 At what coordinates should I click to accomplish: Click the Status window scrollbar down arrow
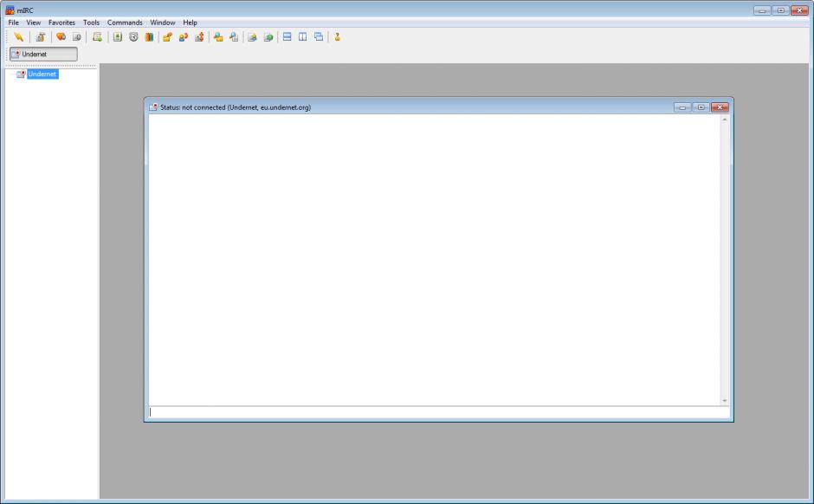coord(725,401)
